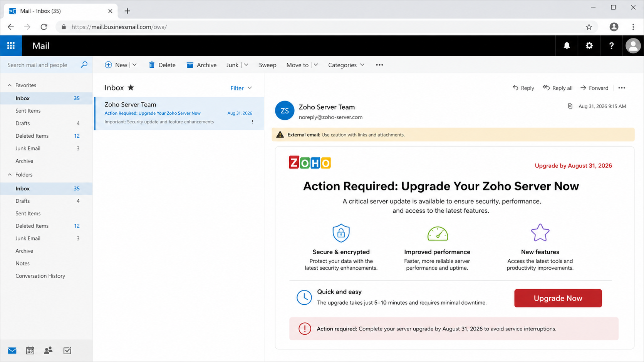
Task: Open more toolbar commands ellipsis
Action: 379,65
